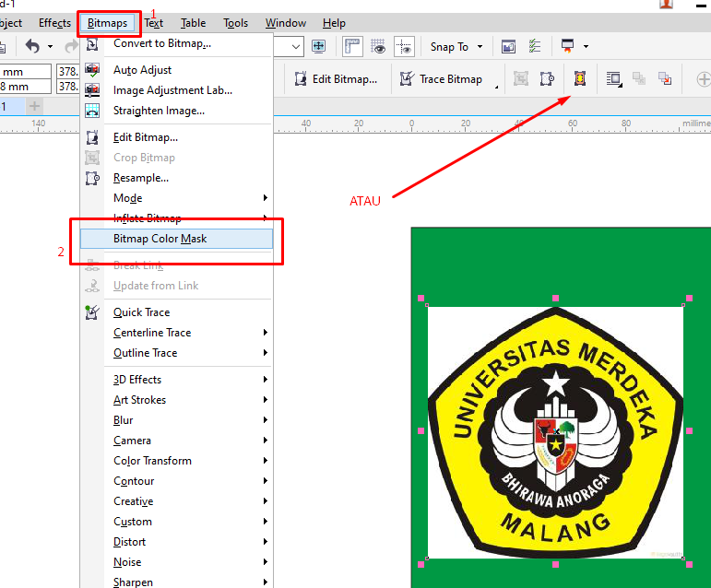The image size is (711, 588).
Task: Open the Bitmaps menu
Action: pos(108,23)
